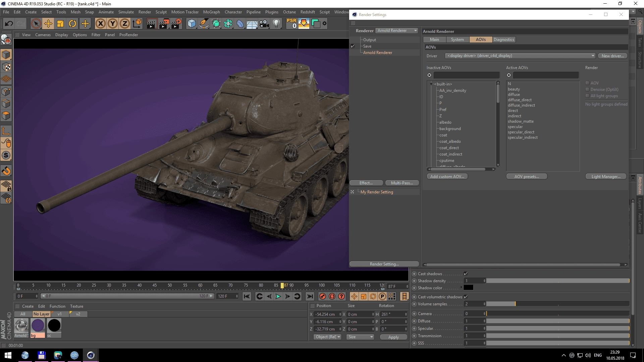644x362 pixels.
Task: Toggle Y axis lock
Action: [113, 23]
